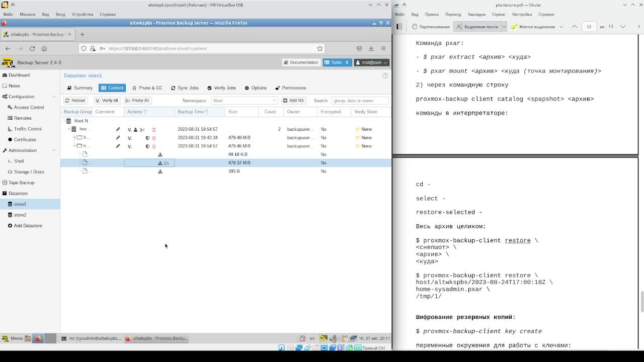Image resolution: width=644 pixels, height=362 pixels.
Task: Open the Меню start button in taskbar
Action: coord(13,338)
